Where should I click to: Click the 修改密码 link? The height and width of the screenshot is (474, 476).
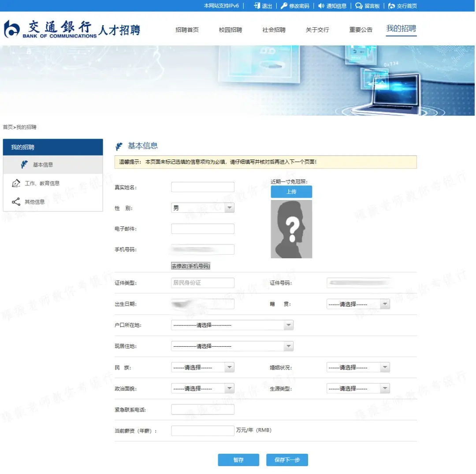tap(299, 6)
